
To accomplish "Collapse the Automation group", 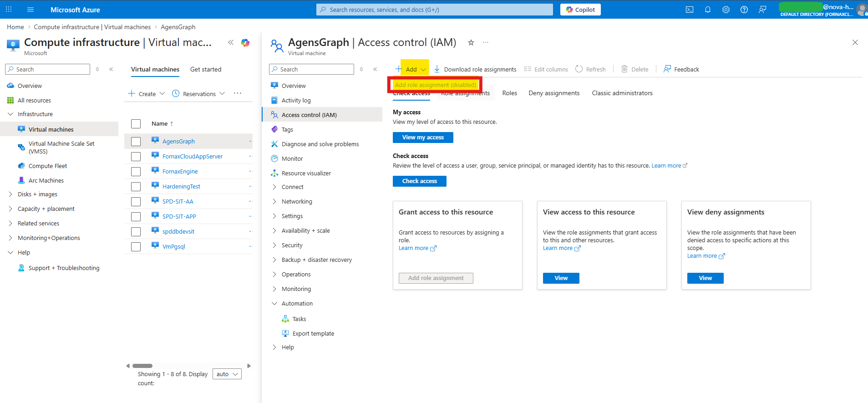I will pyautogui.click(x=274, y=303).
